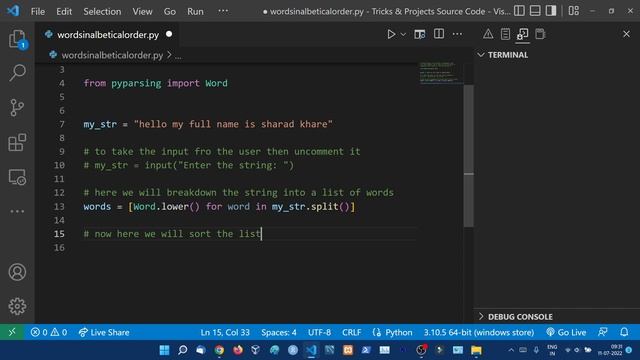The width and height of the screenshot is (640, 360).
Task: Open editor More Actions ellipsis
Action: (x=457, y=34)
